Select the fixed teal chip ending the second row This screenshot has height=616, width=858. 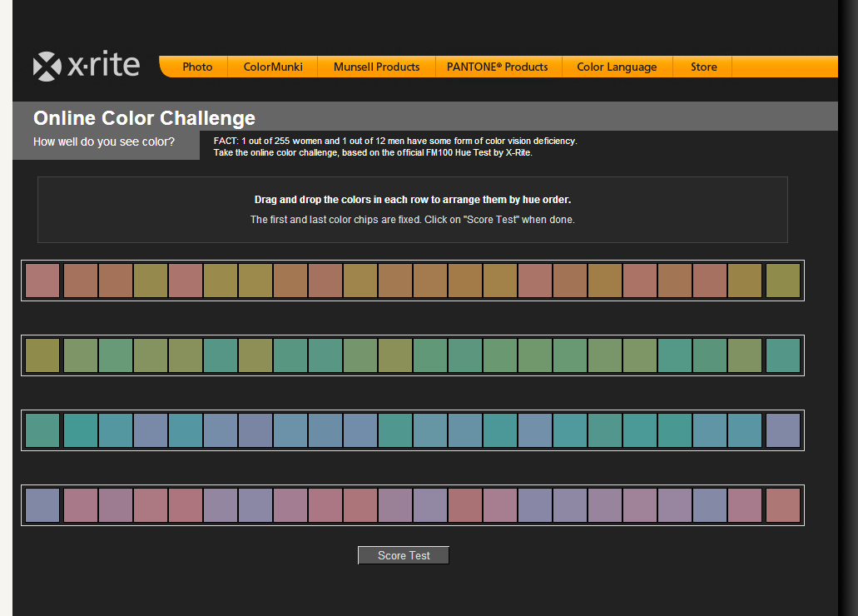point(783,356)
